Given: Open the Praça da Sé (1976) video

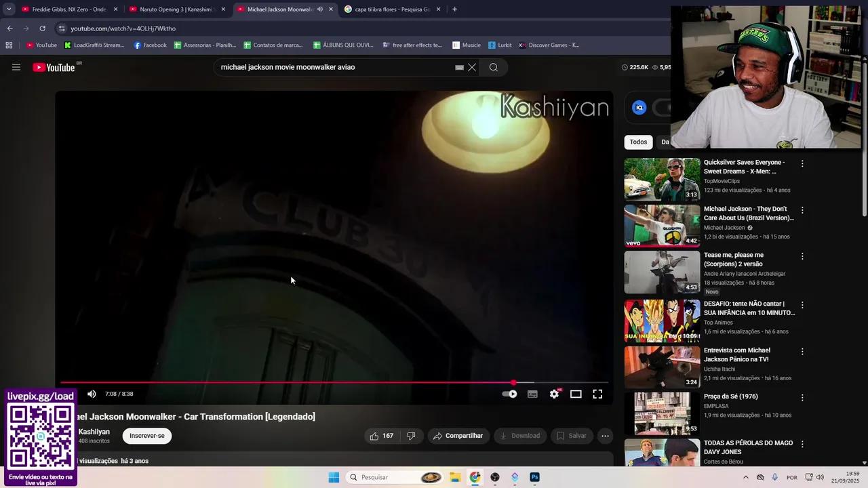Looking at the screenshot, I should pos(731,396).
